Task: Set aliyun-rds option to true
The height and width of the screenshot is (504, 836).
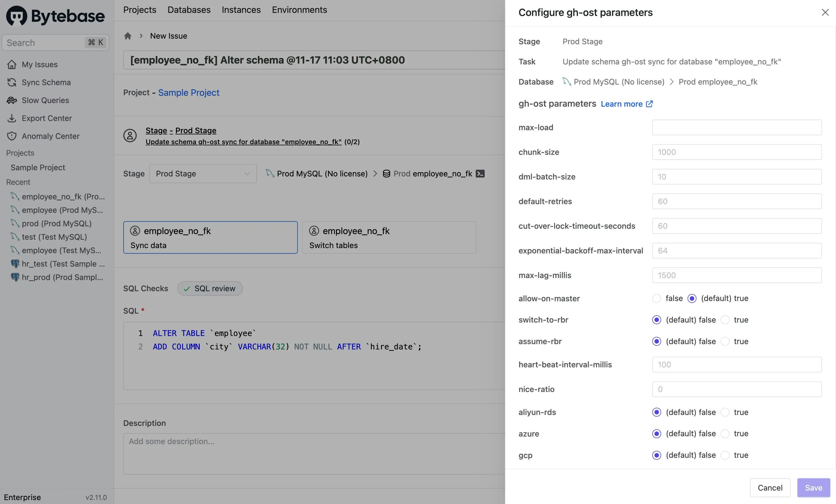Action: click(725, 412)
